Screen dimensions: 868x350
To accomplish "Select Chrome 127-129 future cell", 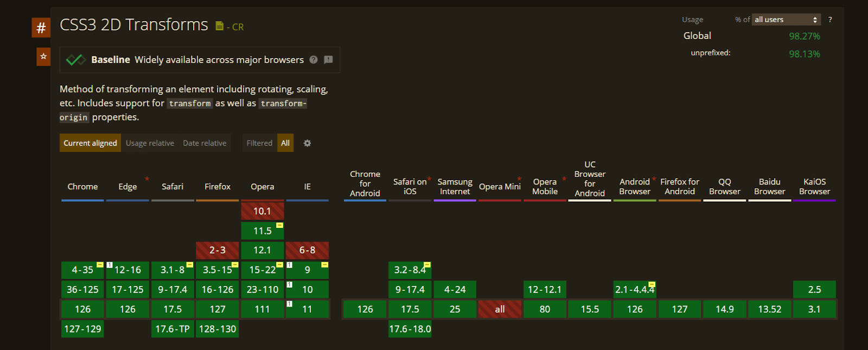I will pos(82,329).
